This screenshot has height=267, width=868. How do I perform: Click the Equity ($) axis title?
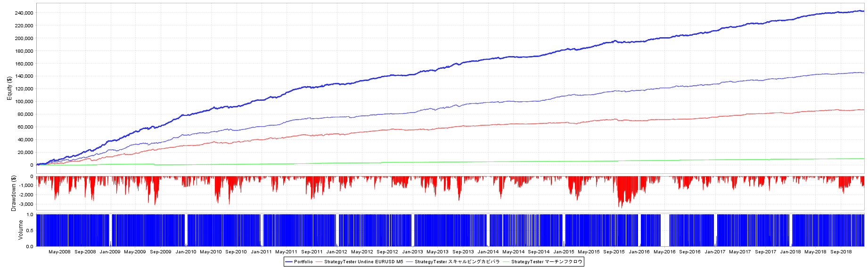(9, 88)
